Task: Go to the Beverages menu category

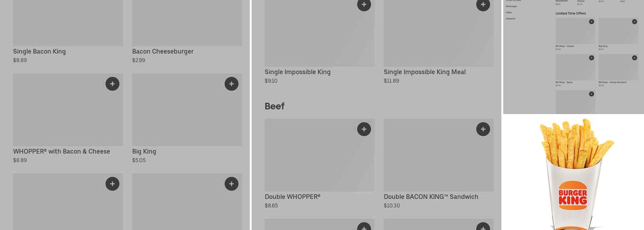Action: [512, 6]
